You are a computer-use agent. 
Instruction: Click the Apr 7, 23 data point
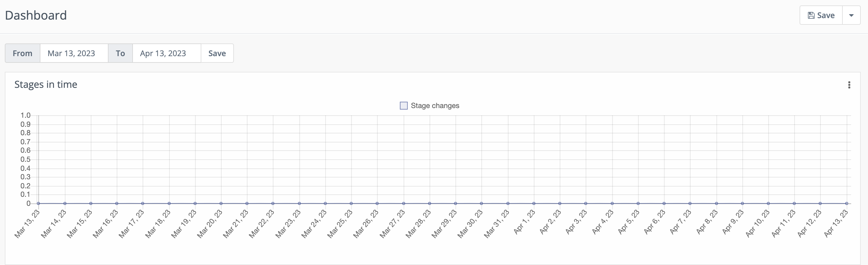coord(690,203)
